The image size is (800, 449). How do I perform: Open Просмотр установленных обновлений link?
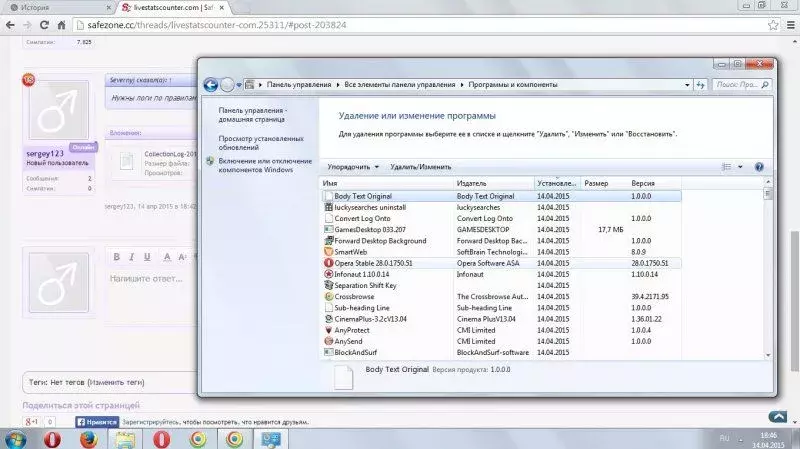click(261, 143)
